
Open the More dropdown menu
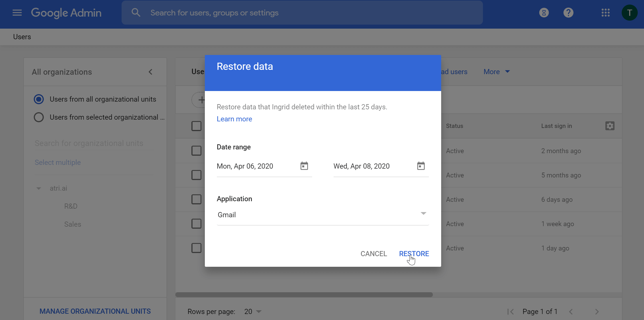[497, 72]
